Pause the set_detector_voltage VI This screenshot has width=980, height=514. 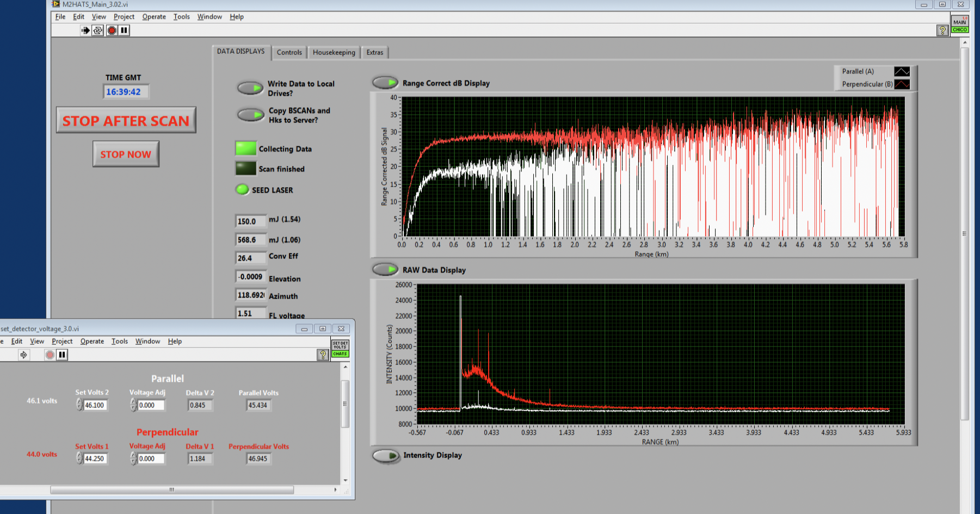[62, 355]
